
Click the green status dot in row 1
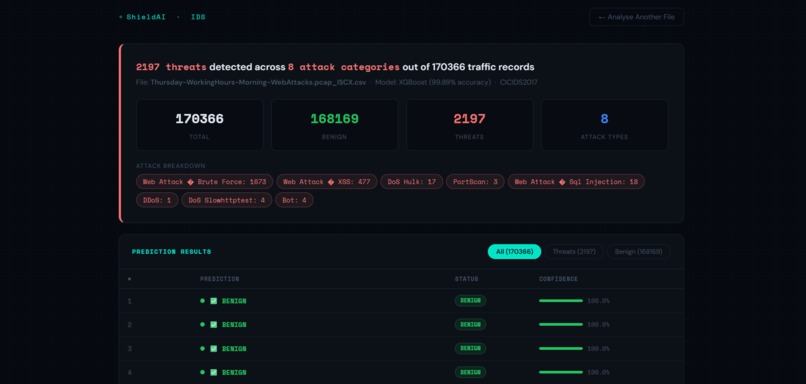[x=203, y=301]
